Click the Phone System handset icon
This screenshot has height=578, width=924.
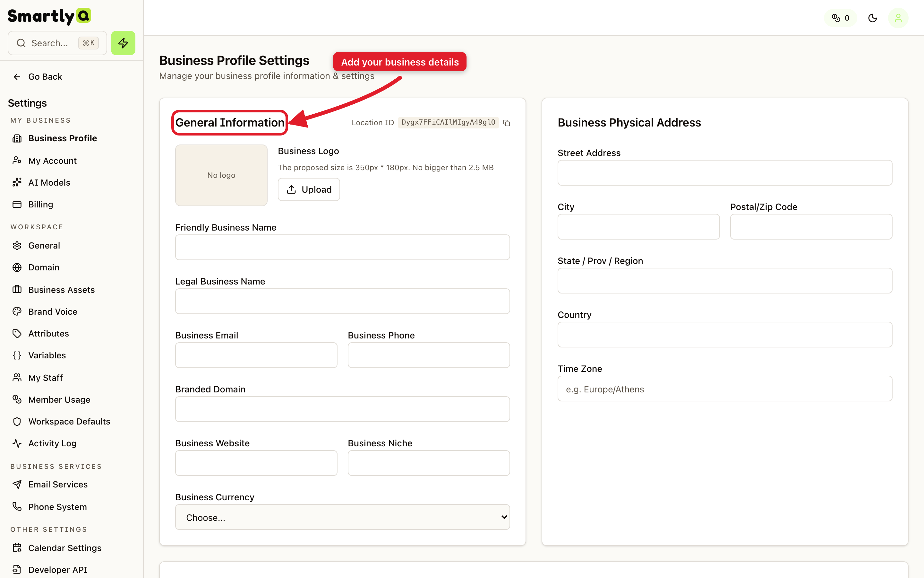click(x=17, y=506)
